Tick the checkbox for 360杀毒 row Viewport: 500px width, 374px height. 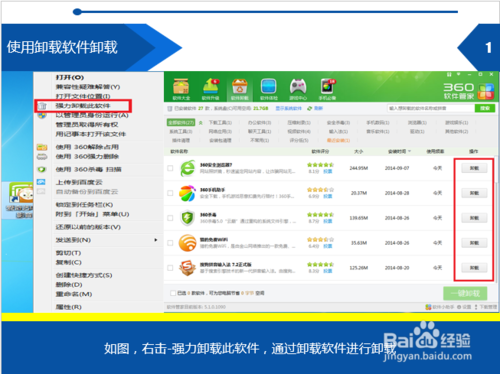coord(170,218)
